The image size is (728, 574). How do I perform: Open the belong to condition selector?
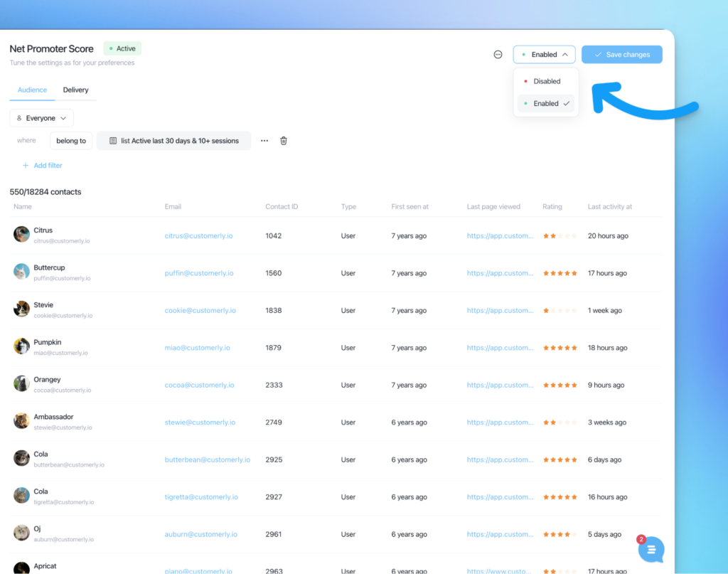(x=71, y=141)
